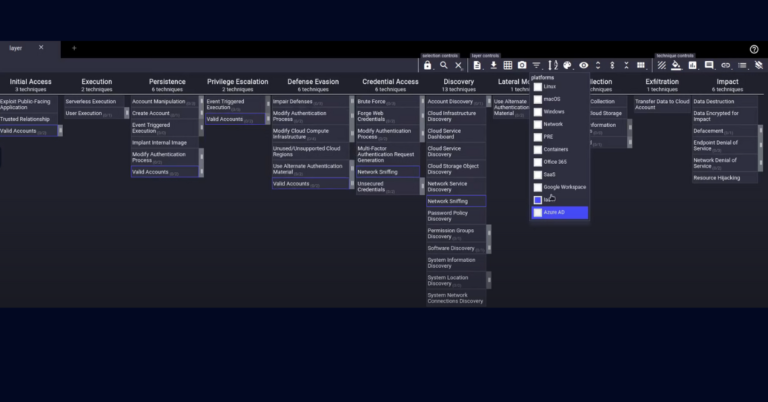Select the Resource Hijacking technique
The image size is (768, 402).
click(725, 178)
